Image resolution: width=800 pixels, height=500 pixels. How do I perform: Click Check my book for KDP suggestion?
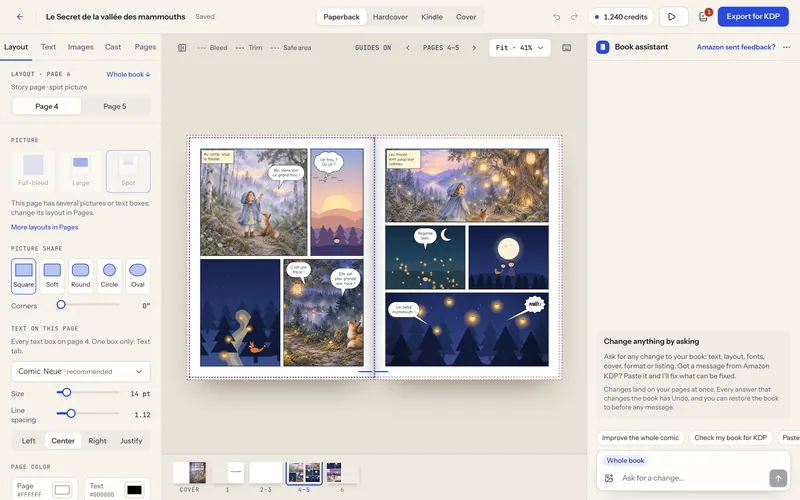click(x=731, y=438)
